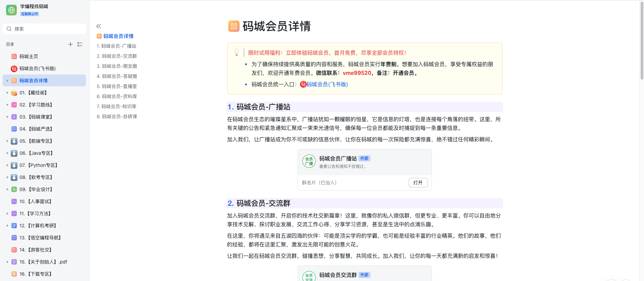Click the green icon of 09.【毕业设计】

point(14,189)
